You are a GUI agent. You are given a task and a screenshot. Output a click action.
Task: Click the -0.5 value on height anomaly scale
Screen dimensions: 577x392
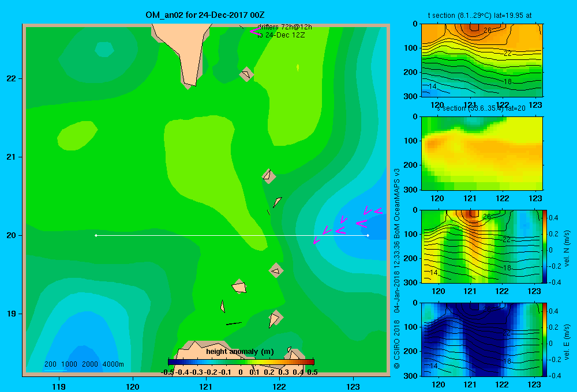coord(167,372)
